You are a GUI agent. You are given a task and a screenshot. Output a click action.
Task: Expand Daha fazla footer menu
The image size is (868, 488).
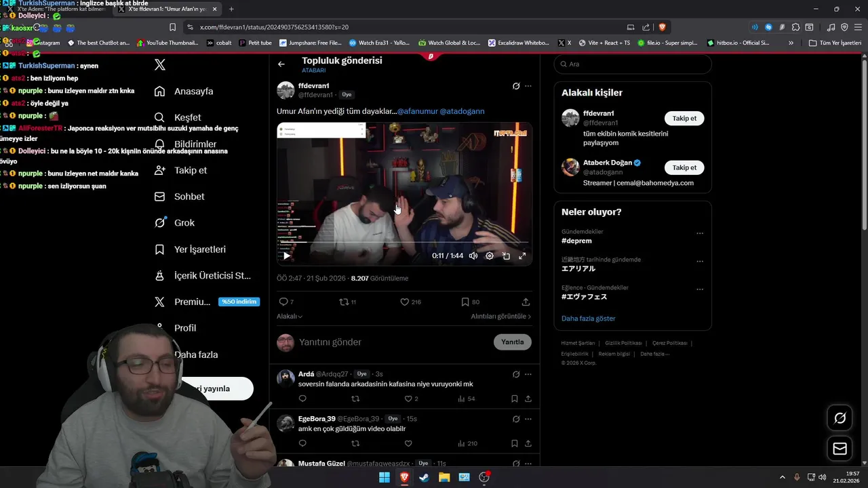point(655,354)
